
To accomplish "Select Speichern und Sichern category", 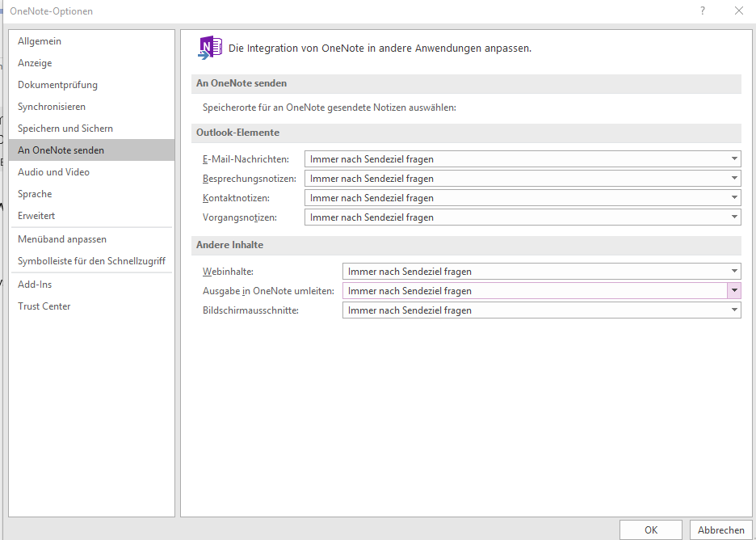I will [91, 128].
